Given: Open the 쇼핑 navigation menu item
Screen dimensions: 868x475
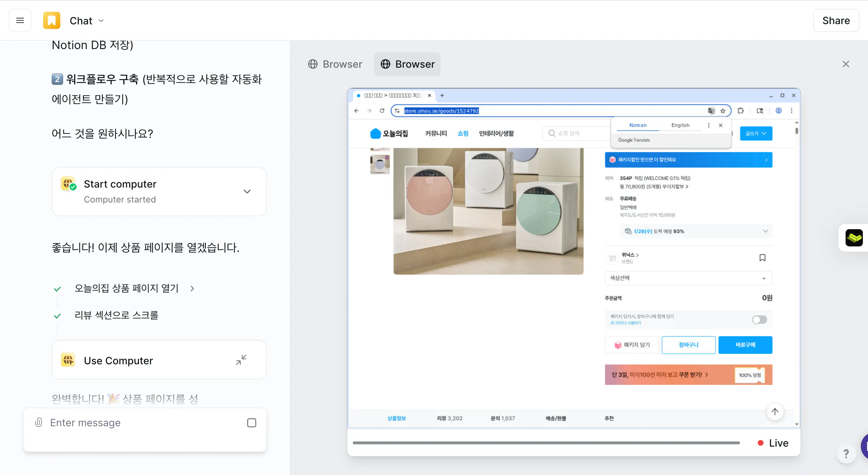Looking at the screenshot, I should (463, 133).
